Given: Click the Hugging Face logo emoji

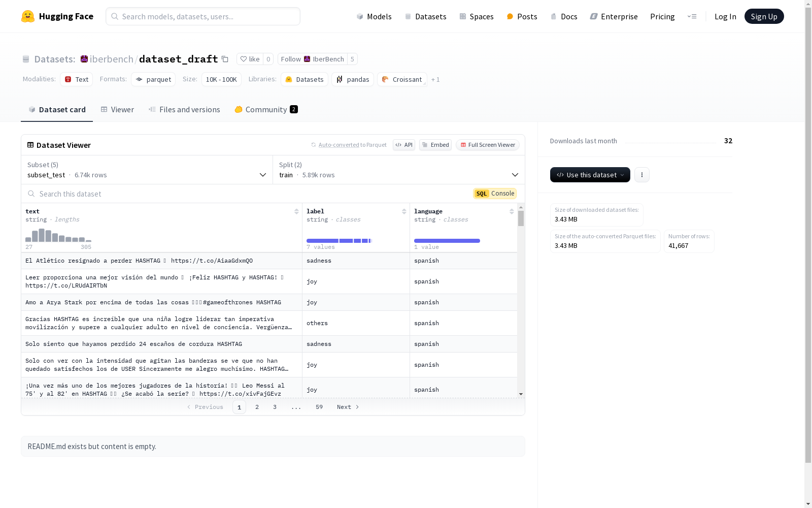Looking at the screenshot, I should (x=28, y=16).
